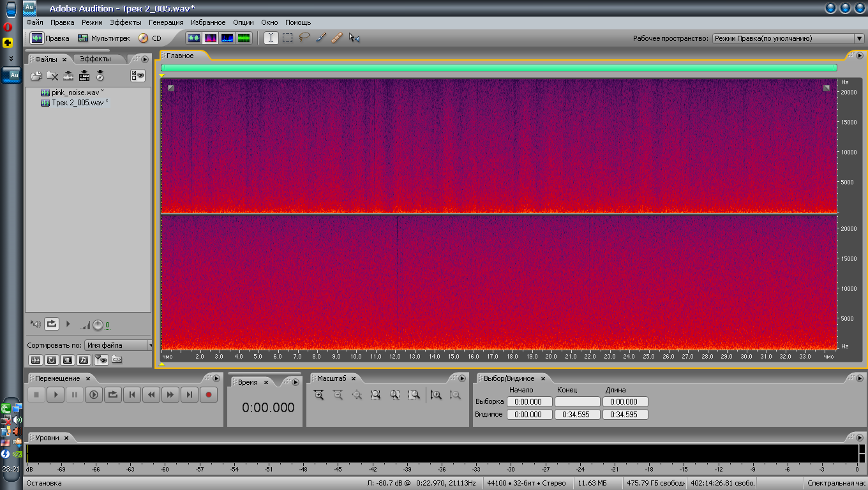Open the Эффекты menu

(126, 22)
